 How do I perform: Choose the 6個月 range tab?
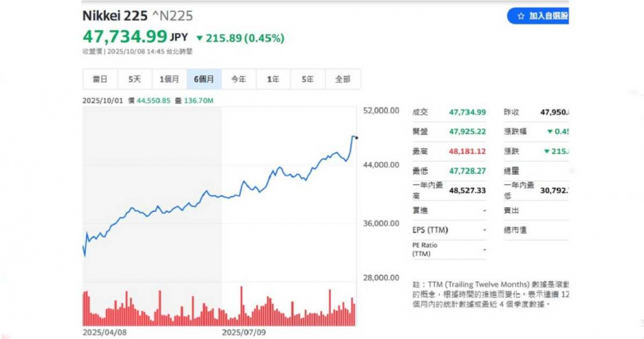(204, 79)
